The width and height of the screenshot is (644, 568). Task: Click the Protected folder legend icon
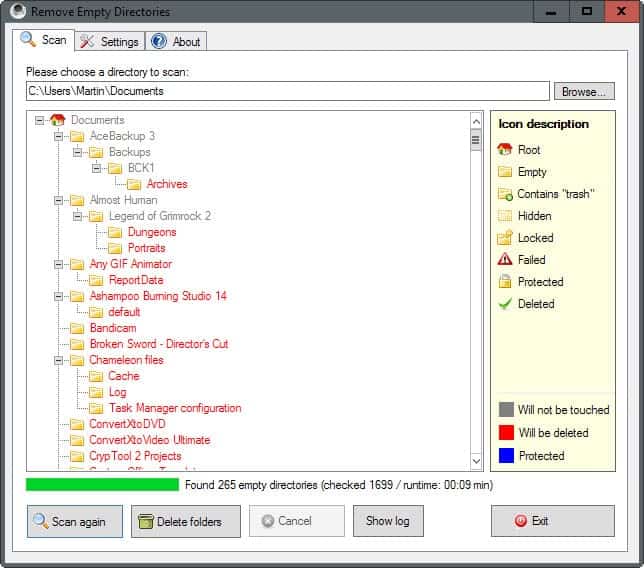505,282
